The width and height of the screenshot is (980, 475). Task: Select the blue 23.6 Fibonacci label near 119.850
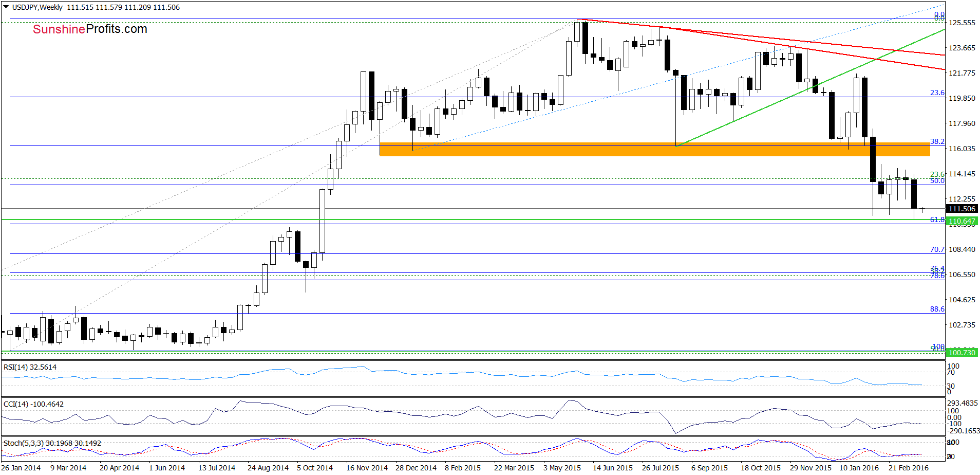(x=937, y=93)
